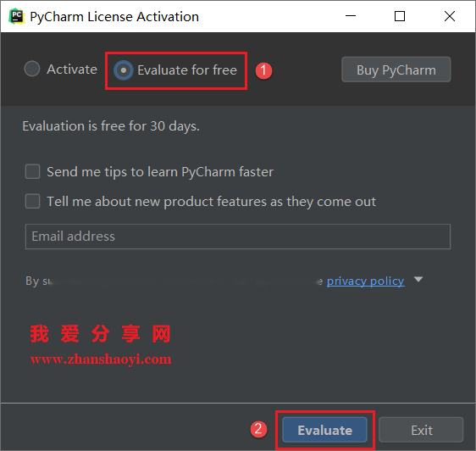Maximize the License Activation window
This screenshot has width=476, height=451.
(400, 16)
